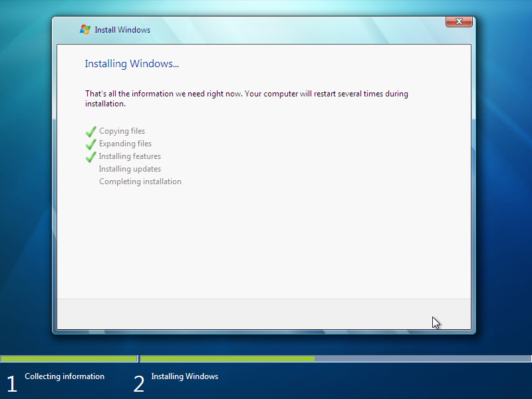Image resolution: width=532 pixels, height=399 pixels.
Task: Click the 'Installing Windows' stage label at bottom
Action: click(185, 376)
